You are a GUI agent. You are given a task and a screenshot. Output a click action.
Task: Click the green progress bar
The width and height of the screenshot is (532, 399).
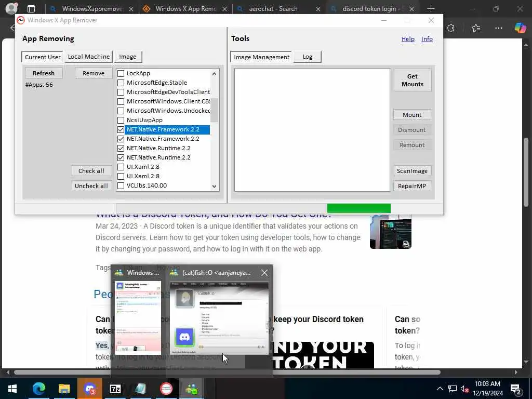coord(358,208)
